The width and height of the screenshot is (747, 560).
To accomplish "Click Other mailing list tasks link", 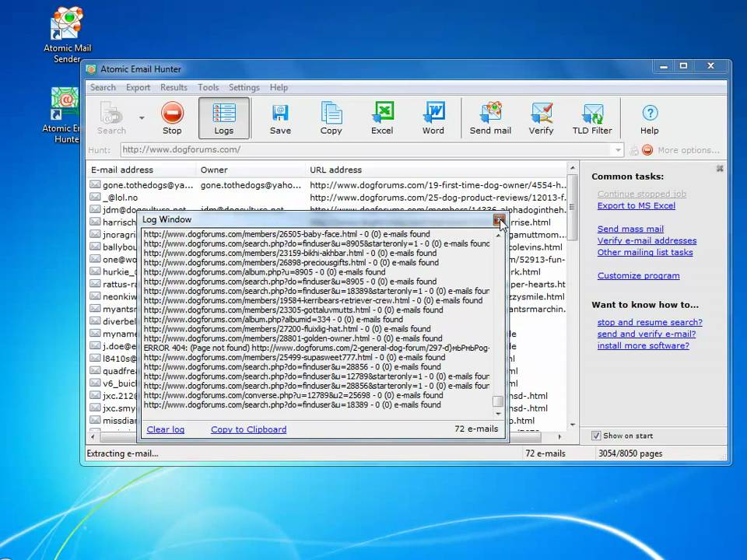I will [645, 252].
